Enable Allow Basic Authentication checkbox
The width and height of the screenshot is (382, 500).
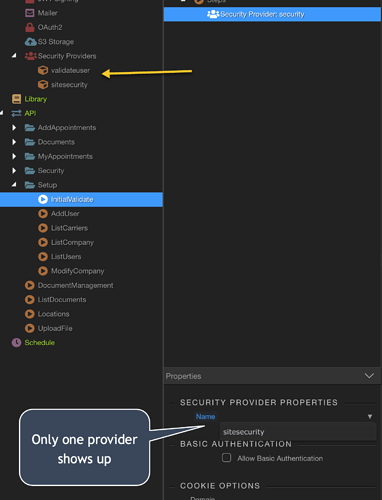(226, 458)
